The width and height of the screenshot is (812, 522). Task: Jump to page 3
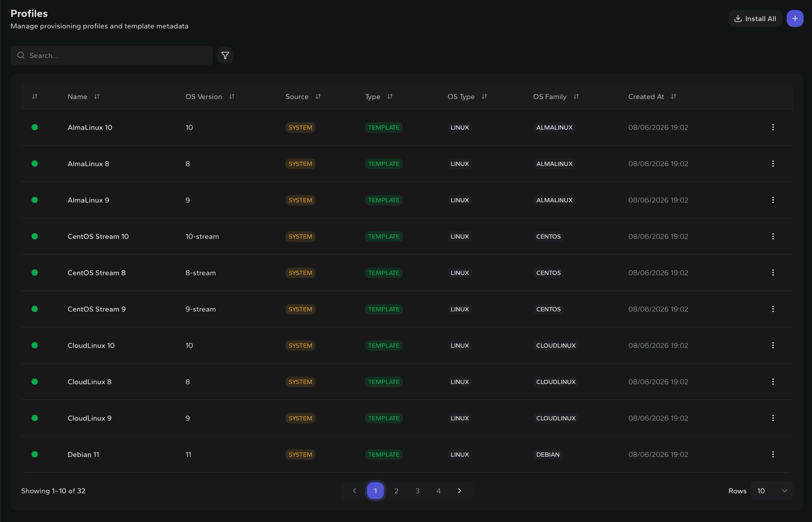[x=418, y=491]
